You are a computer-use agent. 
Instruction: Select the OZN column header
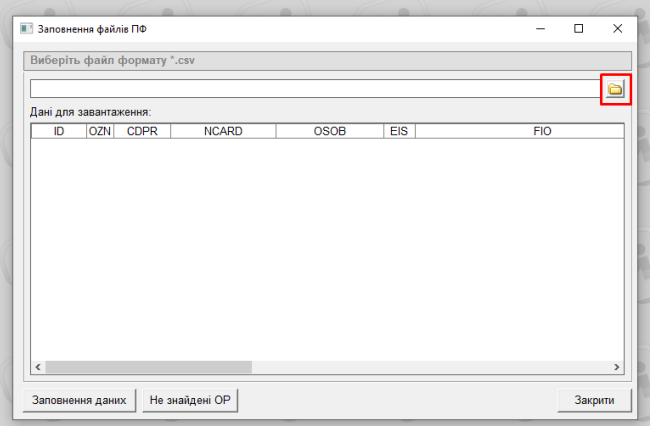(x=100, y=131)
